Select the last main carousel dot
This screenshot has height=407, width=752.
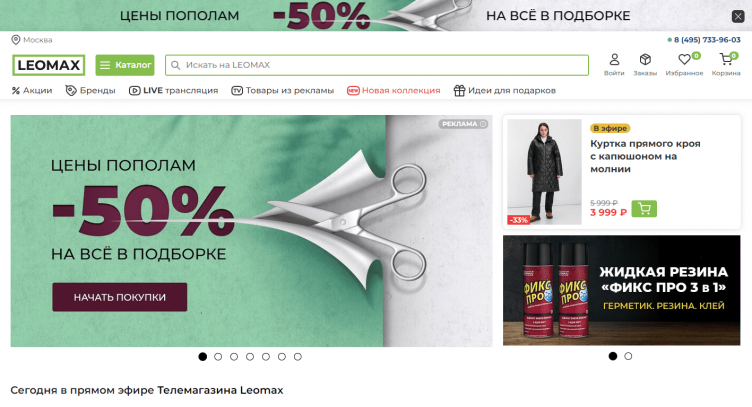pos(298,357)
